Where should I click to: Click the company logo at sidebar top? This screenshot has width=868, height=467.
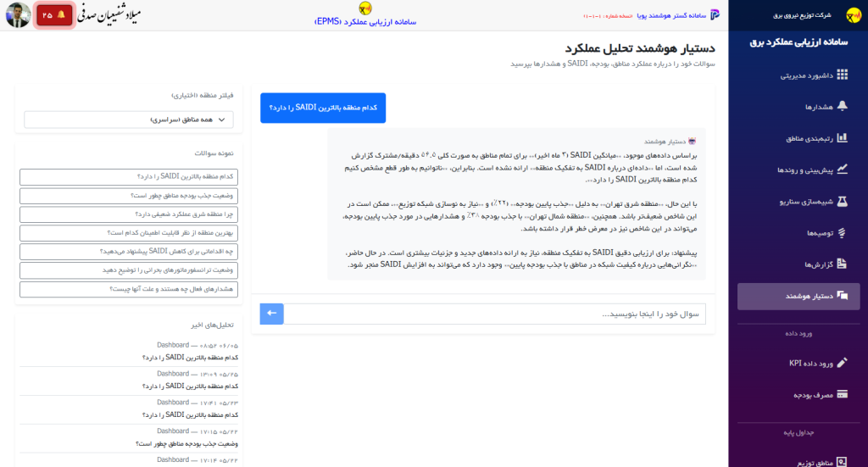click(x=853, y=15)
